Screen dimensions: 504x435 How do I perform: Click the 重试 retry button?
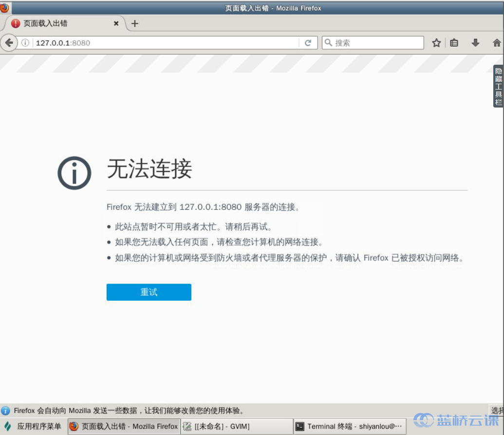tap(149, 292)
